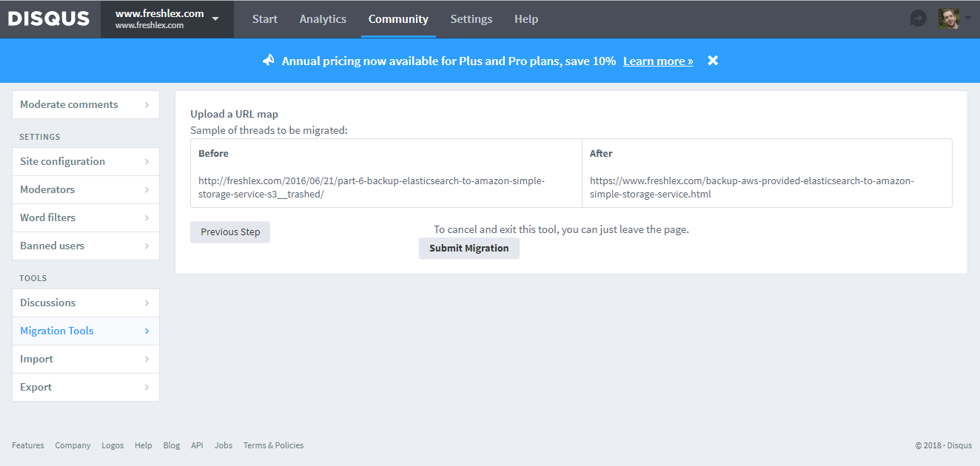
Task: Open the Import tool
Action: click(x=86, y=359)
